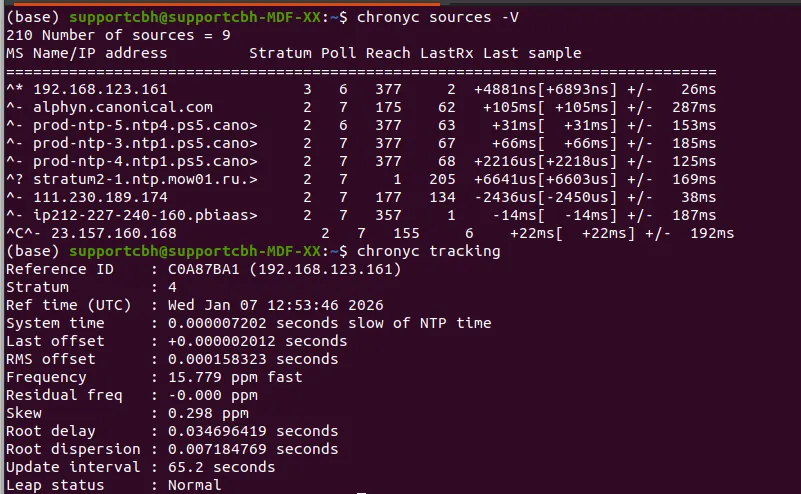Click the '210 Number of sources = 9' line
The height and width of the screenshot is (494, 801).
[118, 35]
